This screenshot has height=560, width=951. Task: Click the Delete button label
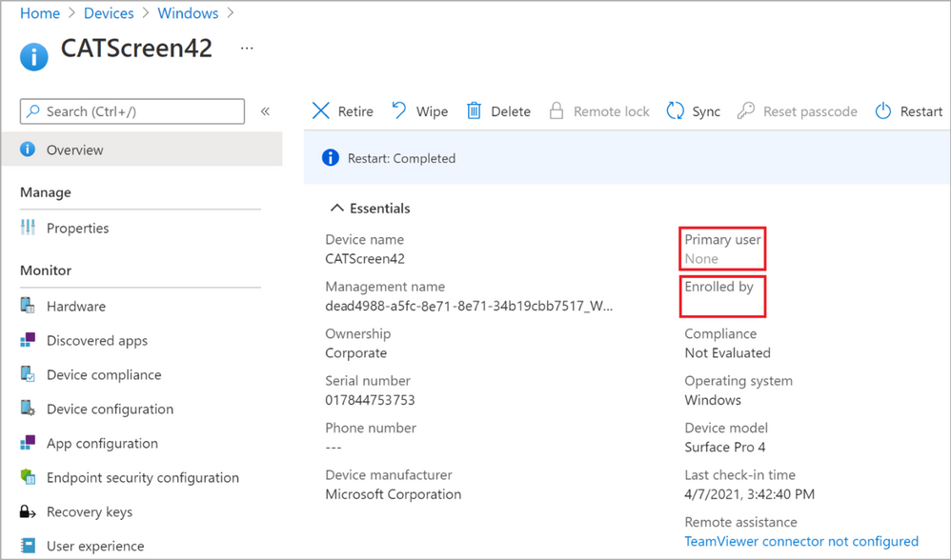point(511,111)
